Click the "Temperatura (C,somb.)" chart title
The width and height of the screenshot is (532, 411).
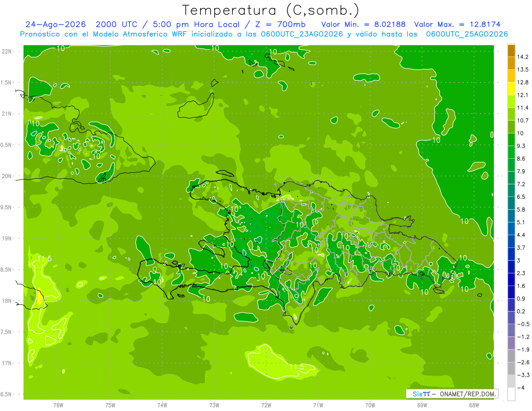click(x=271, y=10)
